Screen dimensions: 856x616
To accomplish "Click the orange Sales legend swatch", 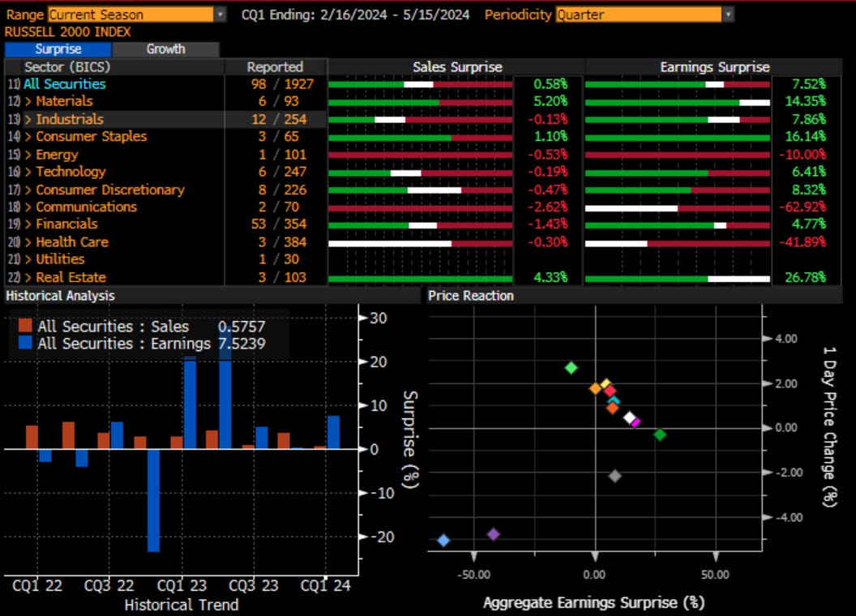I will pyautogui.click(x=25, y=326).
